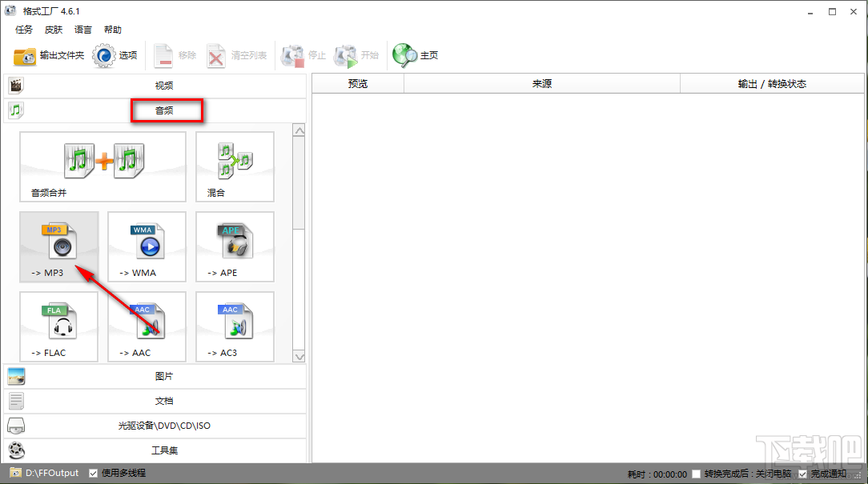Screen dimensions: 868x484
Task: Click the optical drive category icon
Action: [16, 426]
